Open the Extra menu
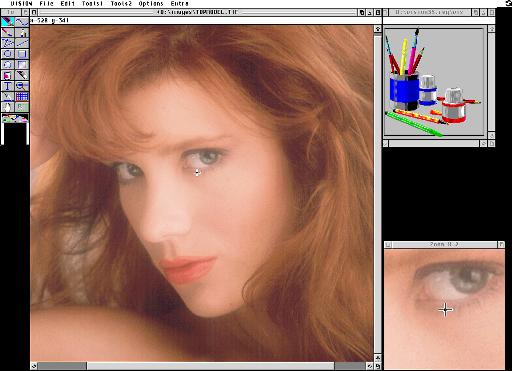Image resolution: width=512 pixels, height=371 pixels. click(x=179, y=4)
